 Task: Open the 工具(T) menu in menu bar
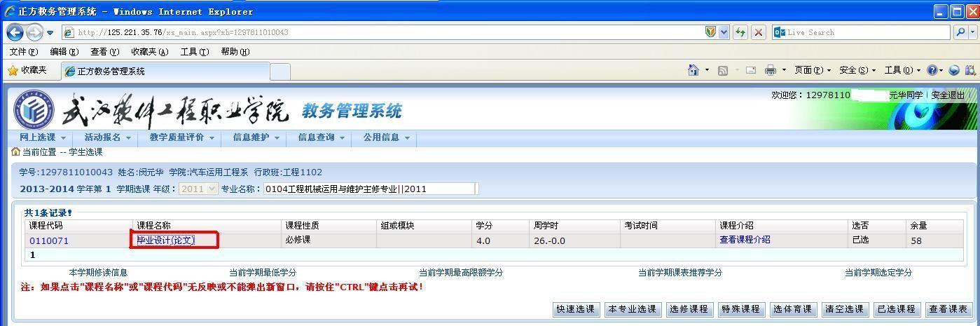tap(194, 51)
